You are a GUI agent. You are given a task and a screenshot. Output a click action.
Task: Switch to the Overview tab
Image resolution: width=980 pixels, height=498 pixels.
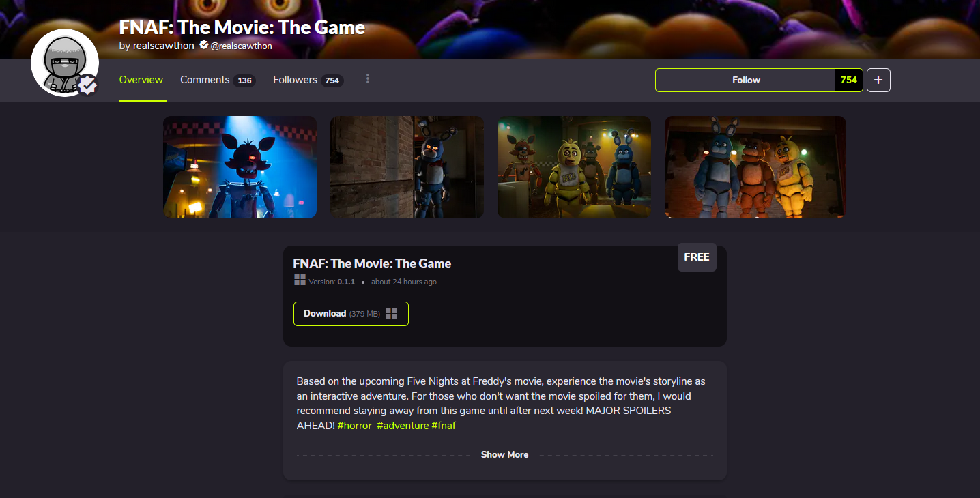click(x=141, y=80)
